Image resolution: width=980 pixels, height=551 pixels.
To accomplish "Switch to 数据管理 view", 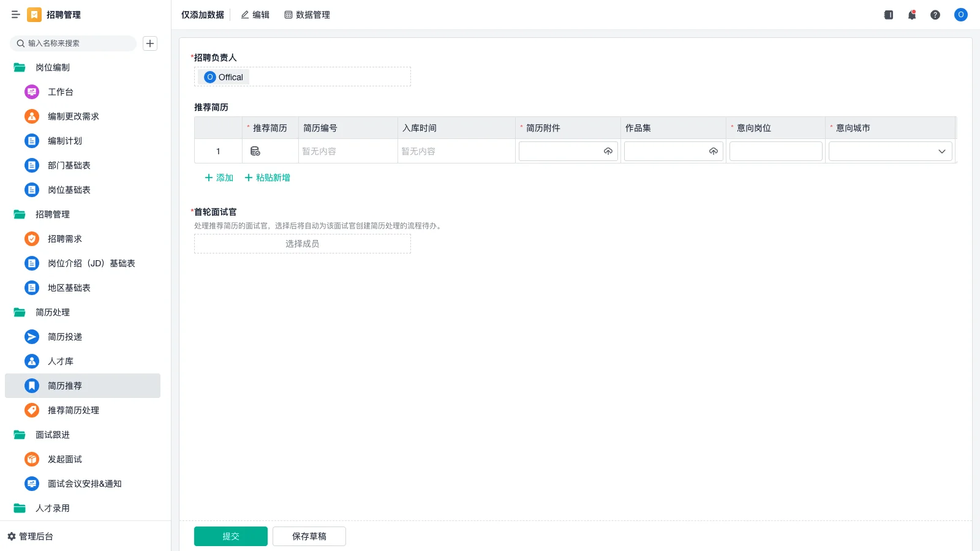I will [307, 15].
